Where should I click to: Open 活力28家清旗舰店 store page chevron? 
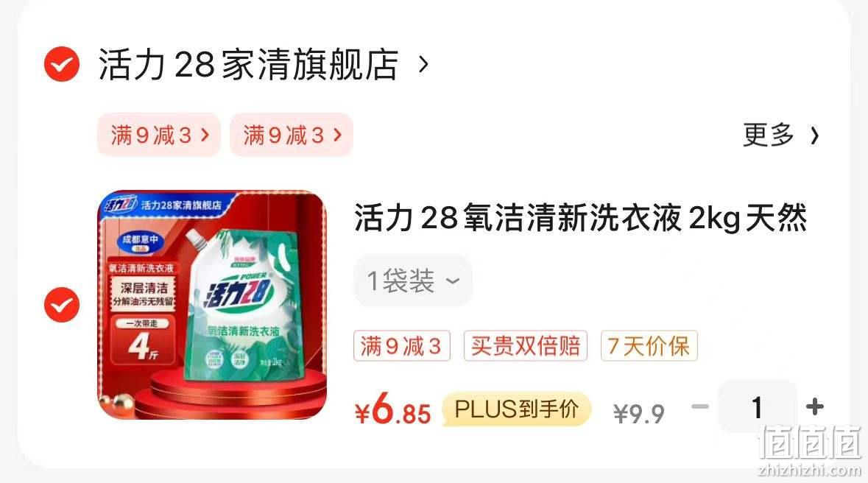pos(423,64)
